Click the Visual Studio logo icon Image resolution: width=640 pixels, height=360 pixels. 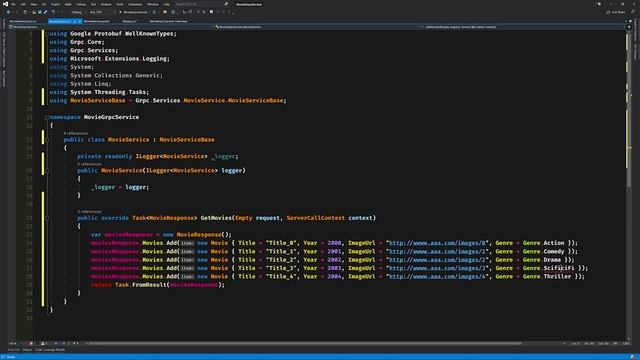(x=5, y=4)
